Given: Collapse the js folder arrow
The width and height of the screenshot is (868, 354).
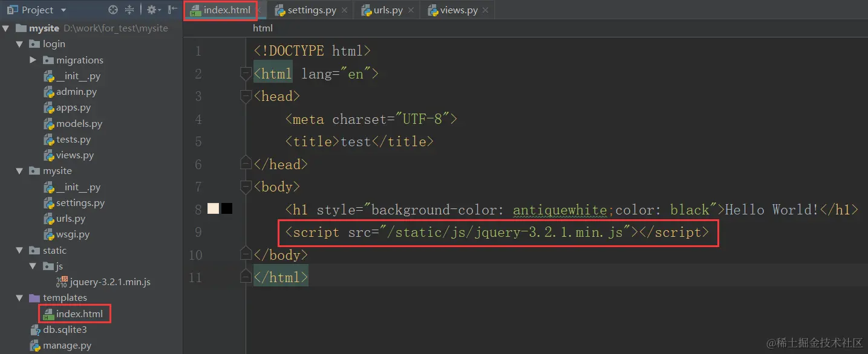Looking at the screenshot, I should pyautogui.click(x=33, y=266).
